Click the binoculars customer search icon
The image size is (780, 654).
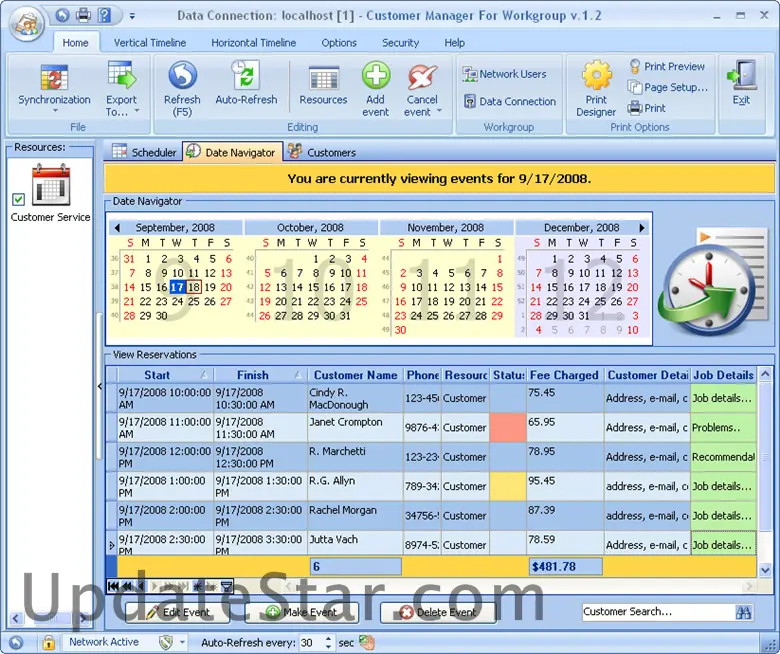744,612
